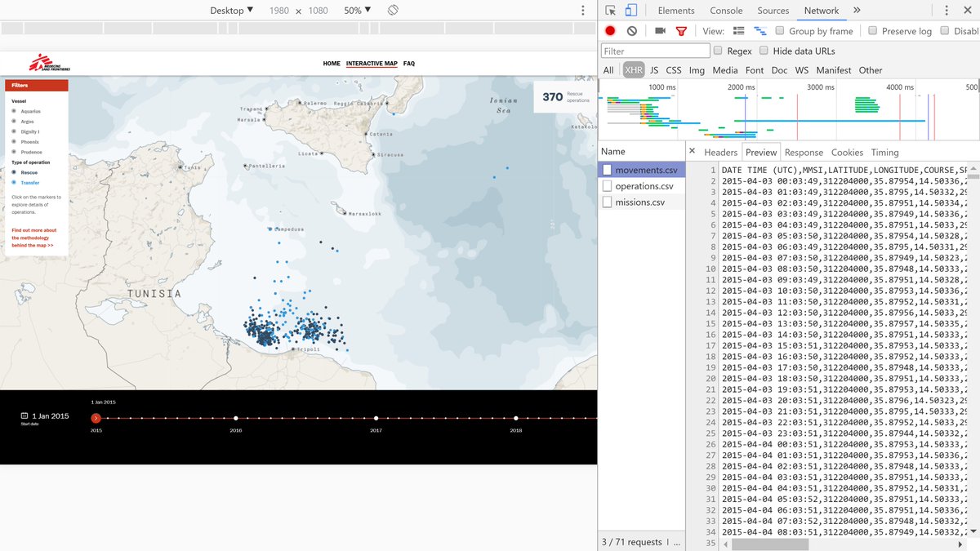Close the request details pane
Screen dimensions: 980x551
(692, 151)
